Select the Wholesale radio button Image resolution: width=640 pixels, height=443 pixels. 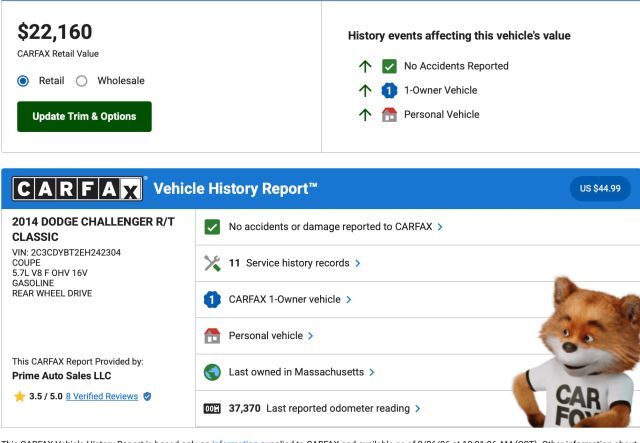(82, 81)
